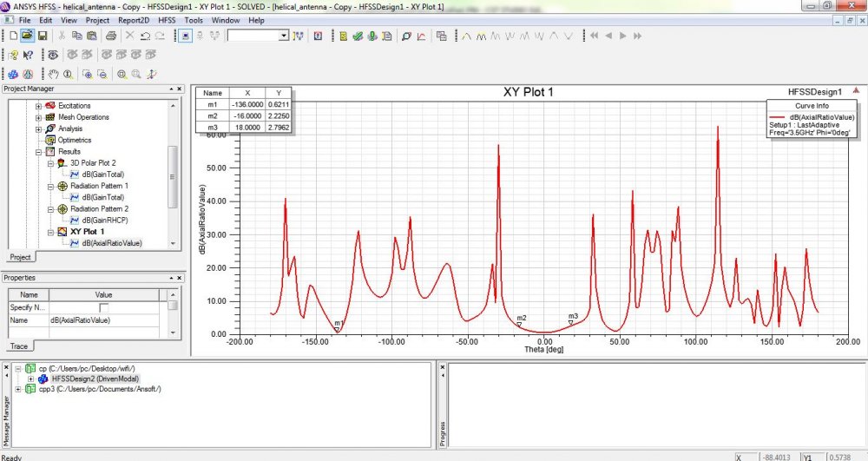Open the Report2D menu
This screenshot has height=461, width=868.
(x=134, y=21)
